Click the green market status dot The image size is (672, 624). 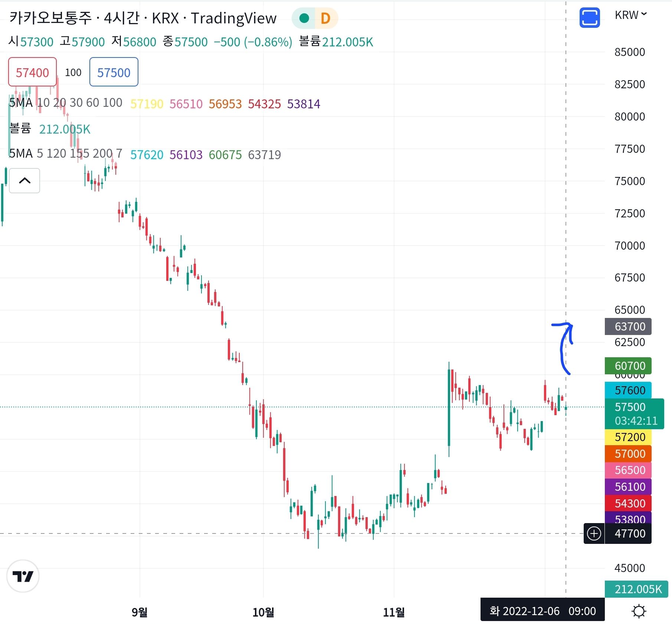304,18
